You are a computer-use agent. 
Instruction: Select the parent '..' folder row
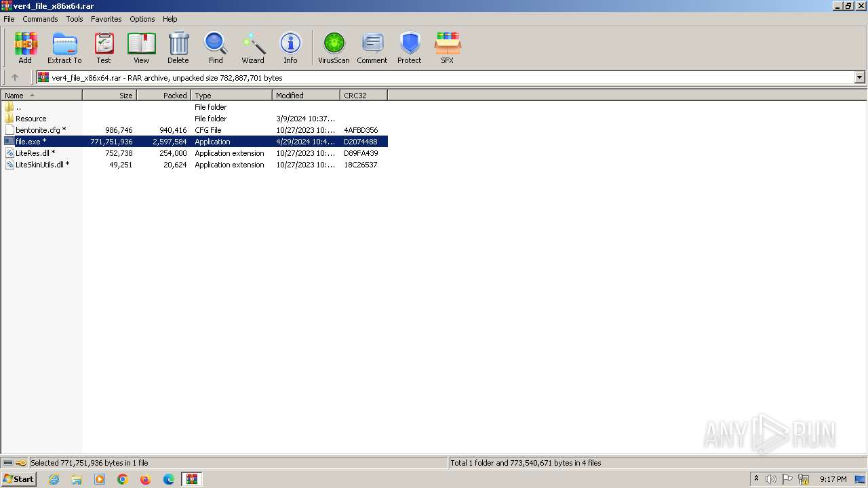click(x=195, y=107)
